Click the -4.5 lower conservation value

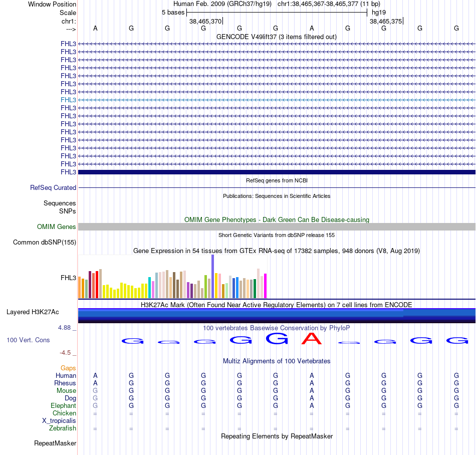[65, 352]
